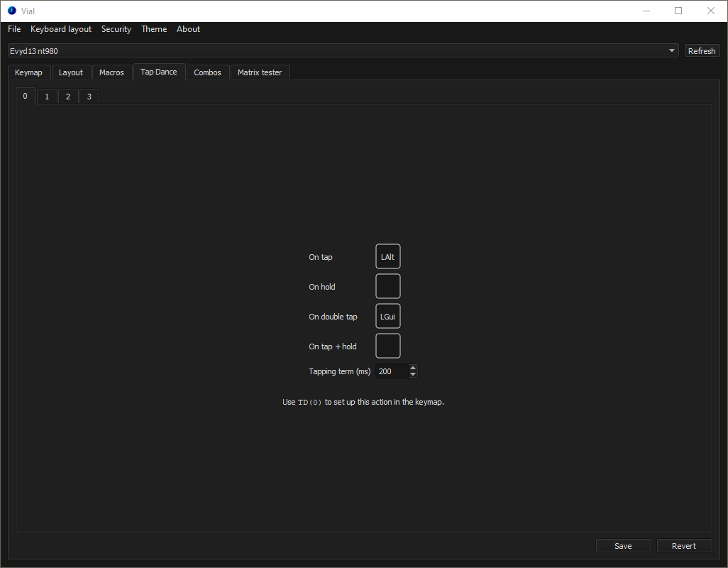Image resolution: width=728 pixels, height=568 pixels.
Task: Click the 'Tapping term (ms)' label
Action: (339, 371)
